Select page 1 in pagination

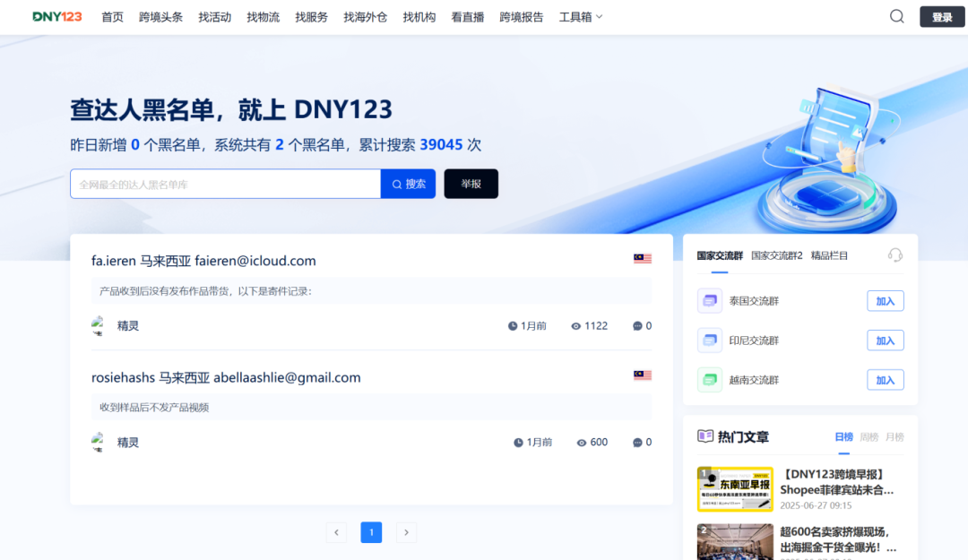[371, 532]
